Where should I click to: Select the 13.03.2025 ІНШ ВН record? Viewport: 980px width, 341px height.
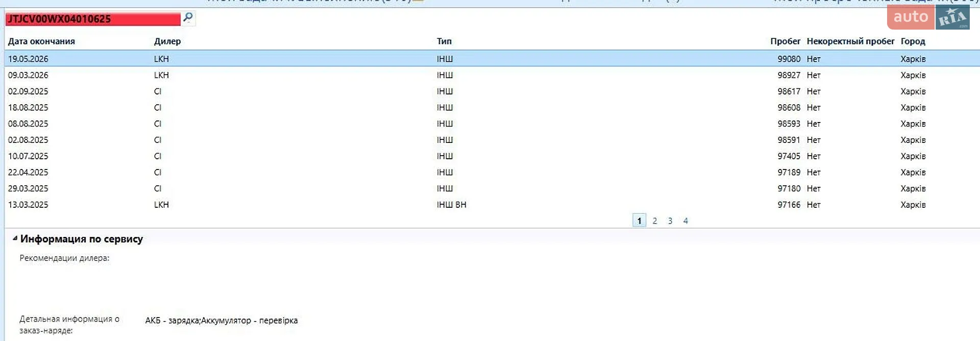(492, 205)
